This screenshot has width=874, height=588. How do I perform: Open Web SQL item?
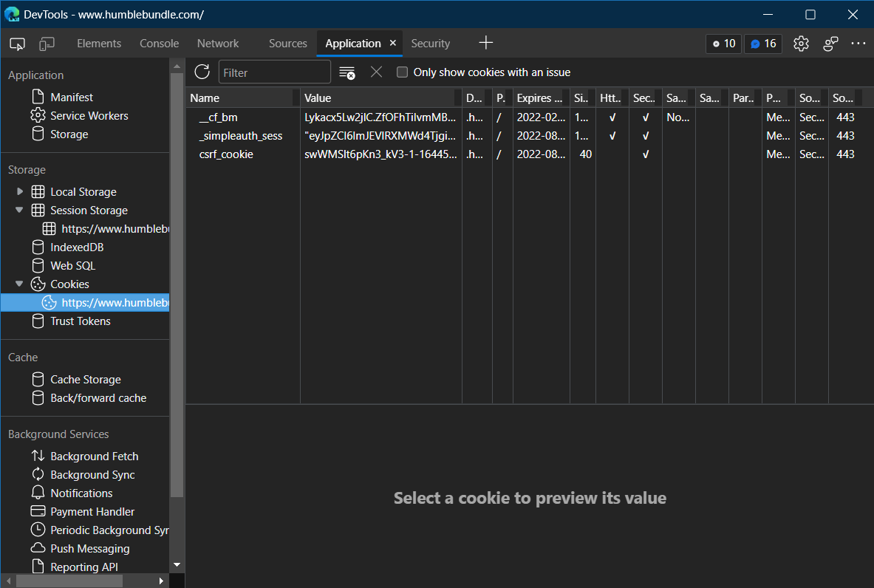[x=72, y=265]
